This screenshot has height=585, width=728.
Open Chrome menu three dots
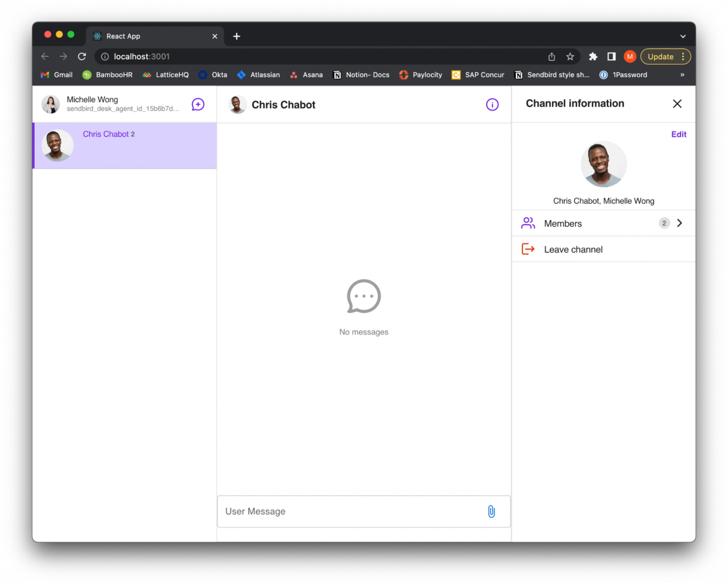[x=683, y=56]
